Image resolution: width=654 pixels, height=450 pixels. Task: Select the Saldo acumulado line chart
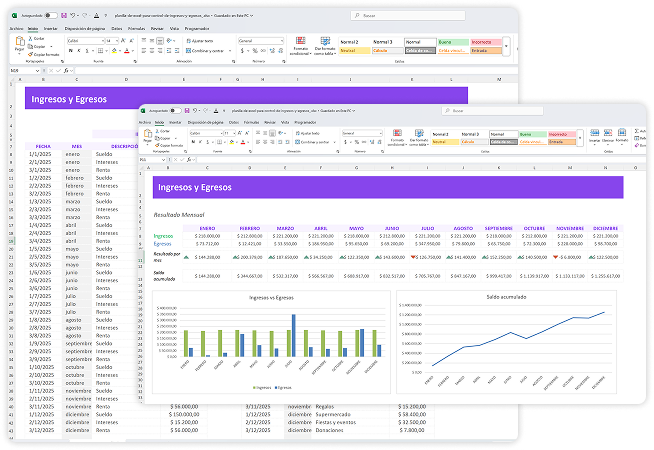click(506, 342)
